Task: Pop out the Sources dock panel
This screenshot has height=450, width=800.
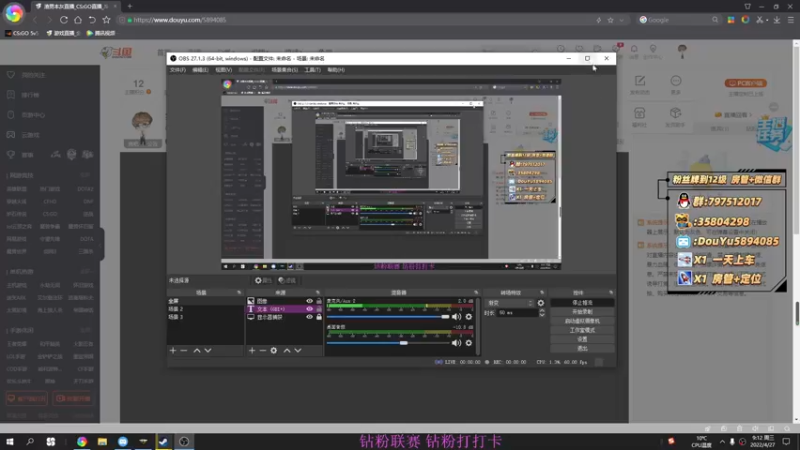Action: (317, 293)
